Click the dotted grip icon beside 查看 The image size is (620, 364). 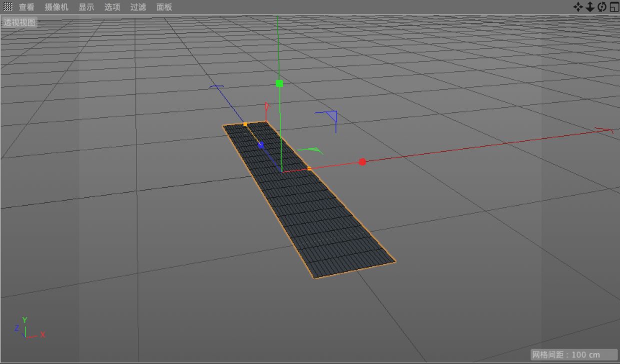[x=8, y=7]
